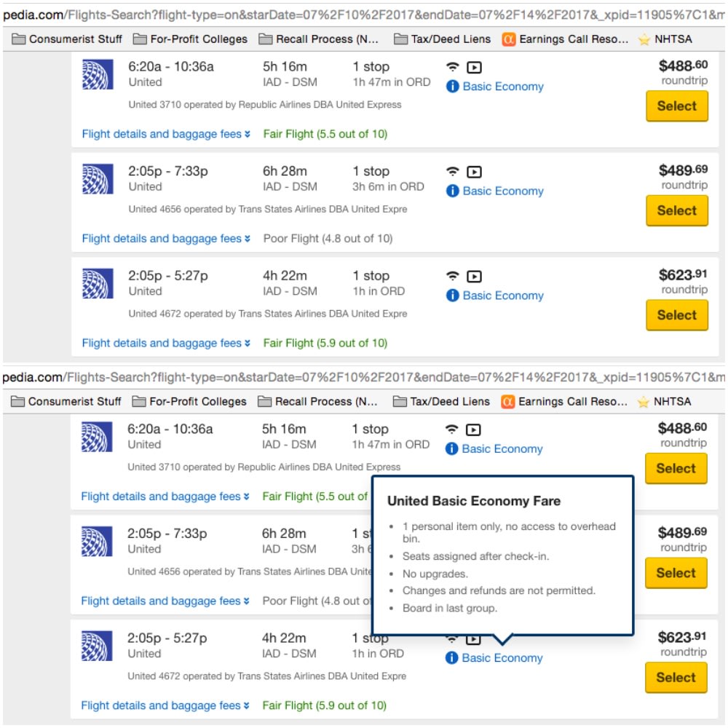Select the $488.60 roundtrip flight at top
Screen dimensions: 728x728
click(x=676, y=106)
